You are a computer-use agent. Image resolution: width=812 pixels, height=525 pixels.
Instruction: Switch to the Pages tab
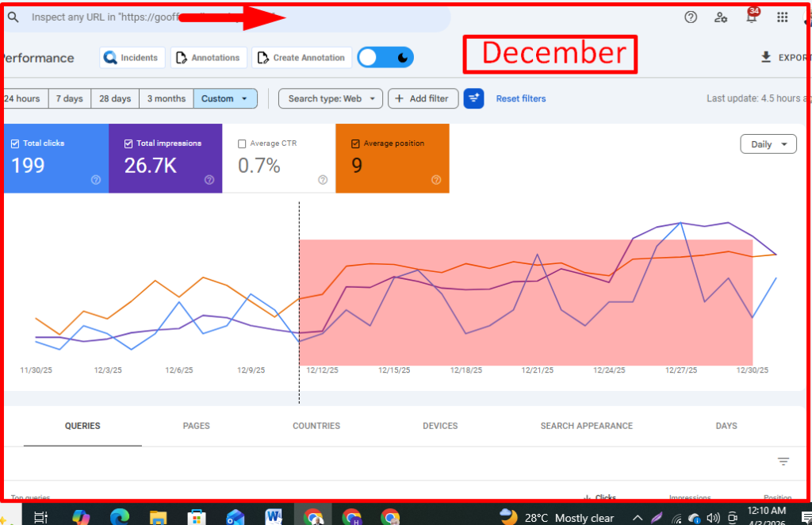pos(196,426)
